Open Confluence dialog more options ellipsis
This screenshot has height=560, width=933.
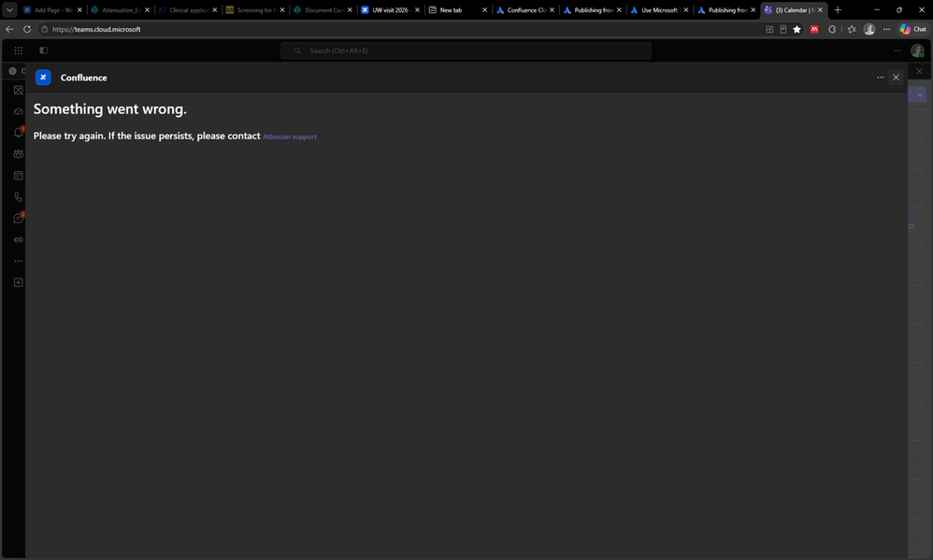pyautogui.click(x=880, y=78)
